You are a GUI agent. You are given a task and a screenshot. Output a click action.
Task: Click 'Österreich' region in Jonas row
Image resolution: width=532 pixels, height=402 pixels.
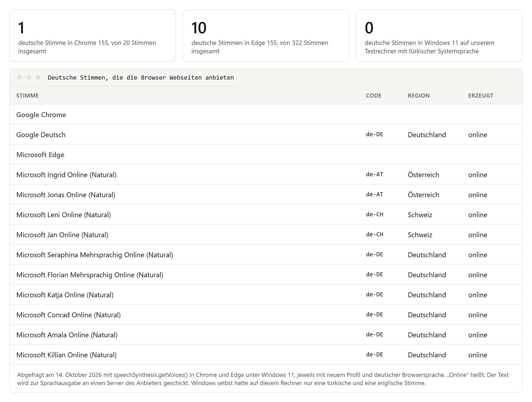pyautogui.click(x=423, y=195)
